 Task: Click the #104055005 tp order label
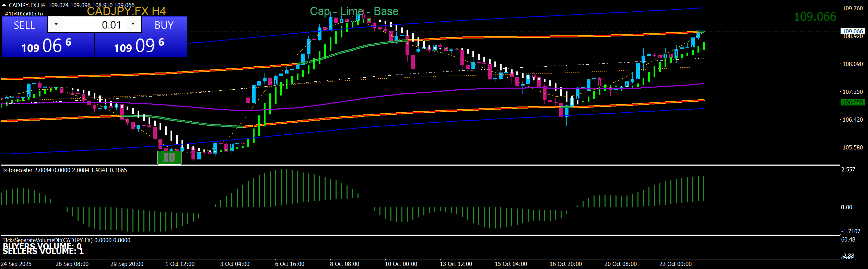pos(24,14)
